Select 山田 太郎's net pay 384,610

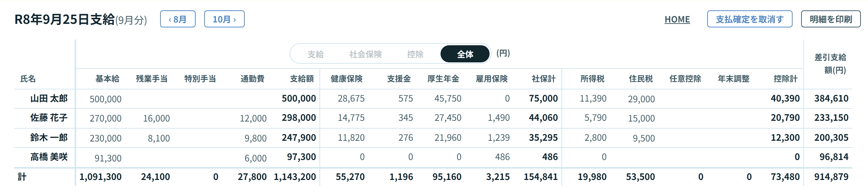[x=831, y=98]
